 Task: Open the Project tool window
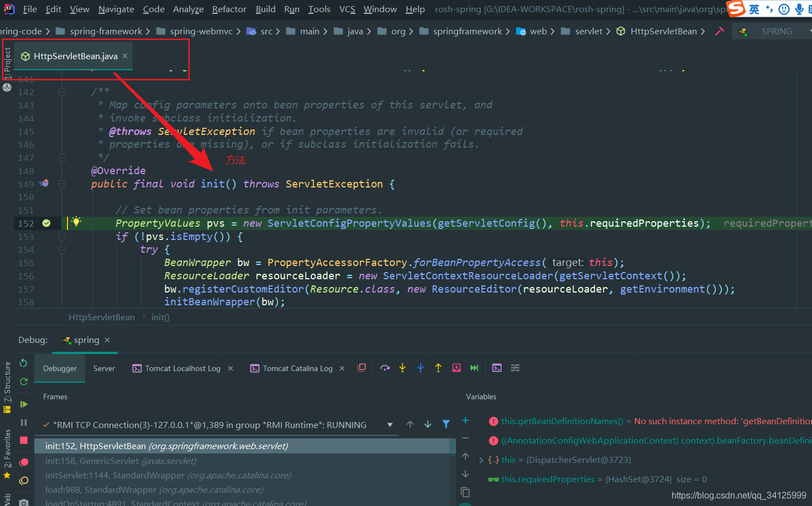(7, 62)
